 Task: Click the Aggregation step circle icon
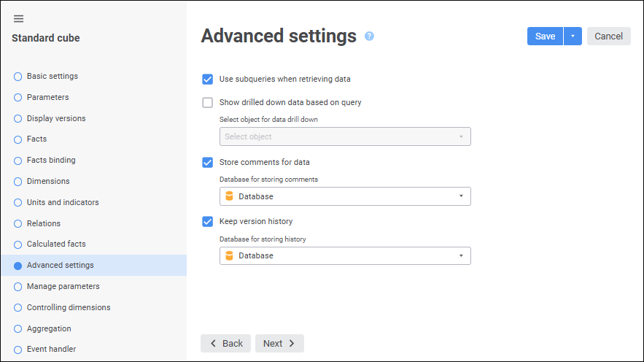pyautogui.click(x=18, y=329)
